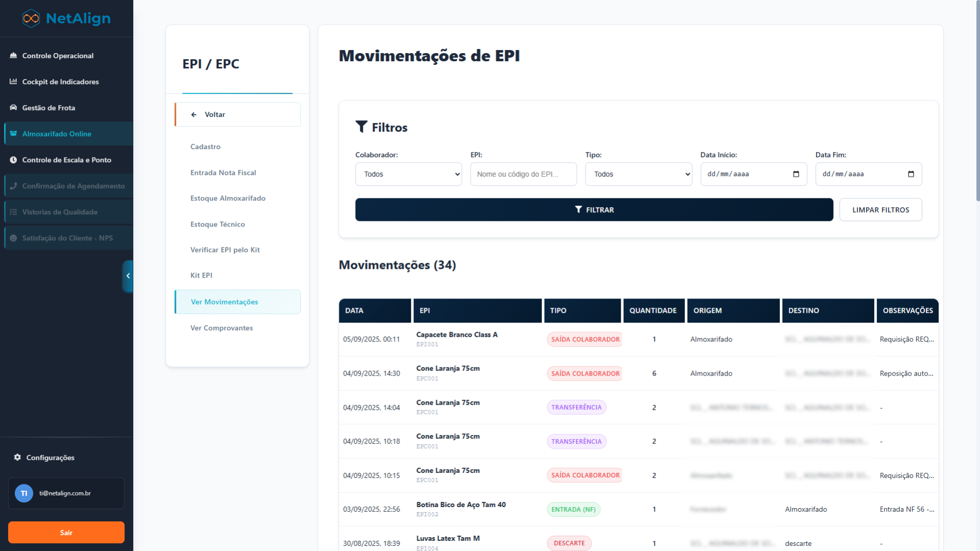Viewport: 980px width, 551px height.
Task: Click the Controle de Escala clock icon
Action: (13, 160)
